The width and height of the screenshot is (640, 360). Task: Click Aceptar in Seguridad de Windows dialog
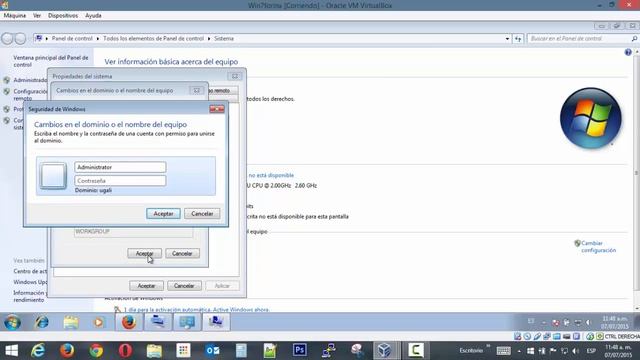(x=163, y=213)
